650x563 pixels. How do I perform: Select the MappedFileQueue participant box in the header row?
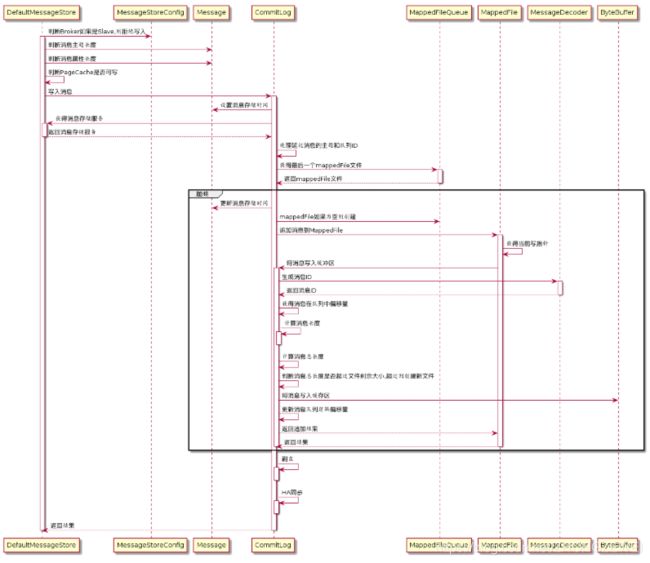439,13
